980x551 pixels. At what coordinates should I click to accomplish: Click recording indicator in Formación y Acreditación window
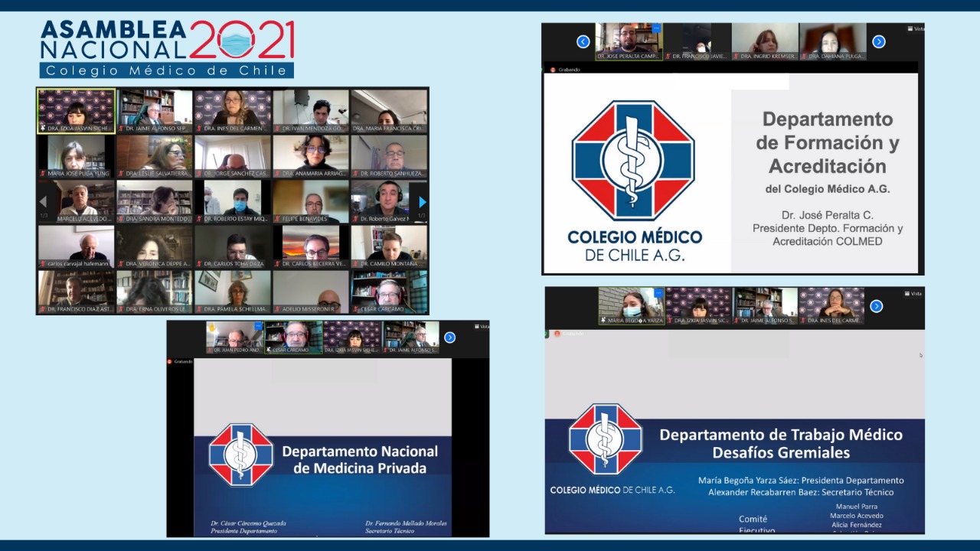566,70
